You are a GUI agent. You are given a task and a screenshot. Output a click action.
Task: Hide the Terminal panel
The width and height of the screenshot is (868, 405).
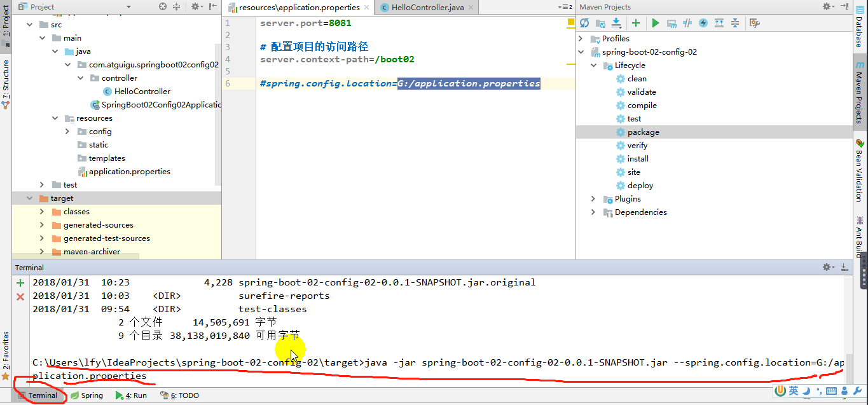coord(844,267)
